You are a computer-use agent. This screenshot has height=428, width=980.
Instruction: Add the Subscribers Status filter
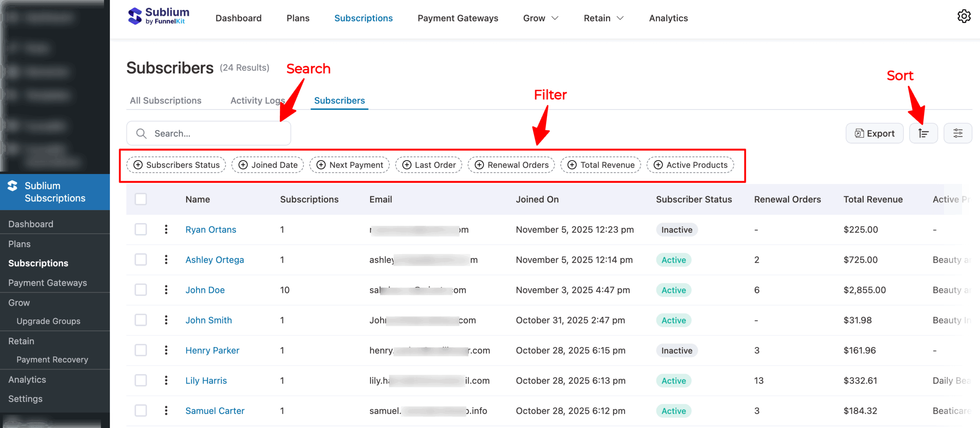coord(176,164)
